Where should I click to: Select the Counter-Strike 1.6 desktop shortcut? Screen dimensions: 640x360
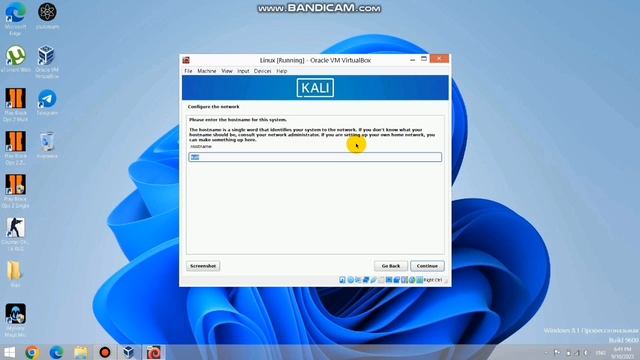15,234
